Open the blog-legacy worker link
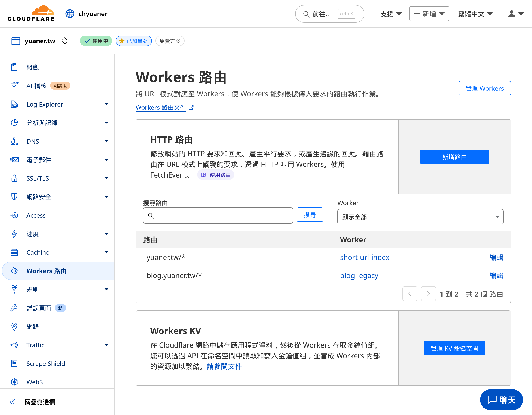 (x=359, y=275)
